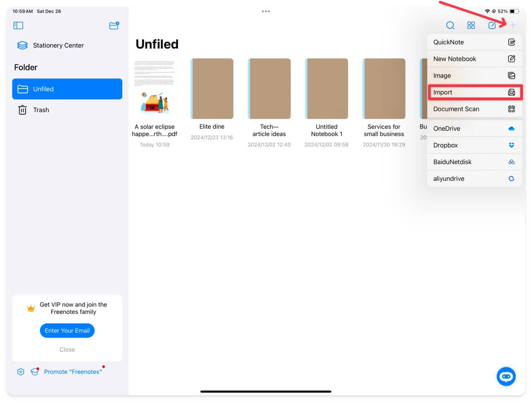
Task: Click the Enter Your Email button
Action: 67,331
